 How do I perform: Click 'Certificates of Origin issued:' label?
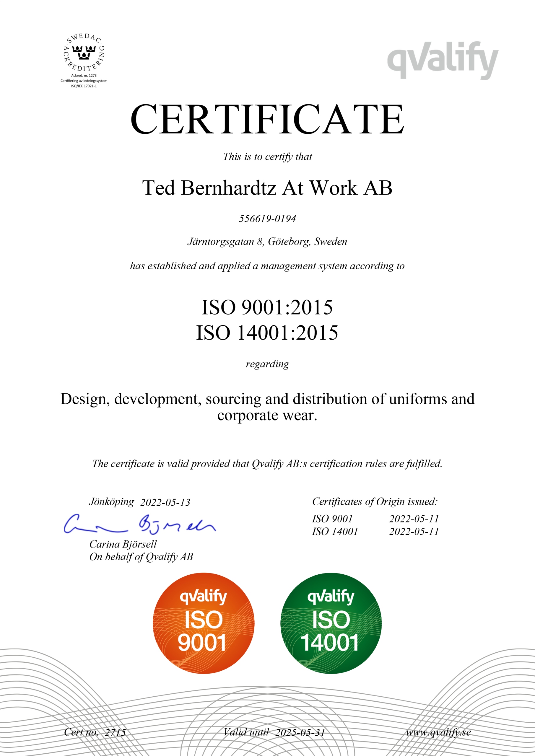[x=375, y=501]
